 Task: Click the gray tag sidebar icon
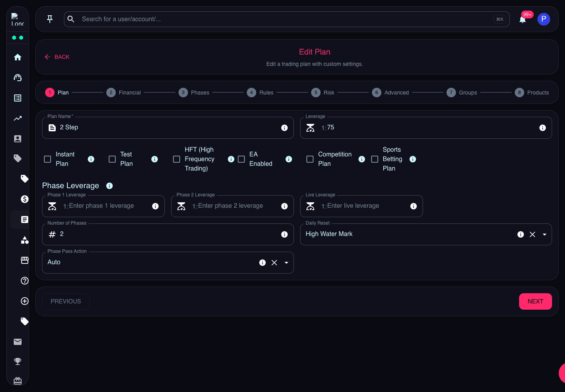(18, 158)
